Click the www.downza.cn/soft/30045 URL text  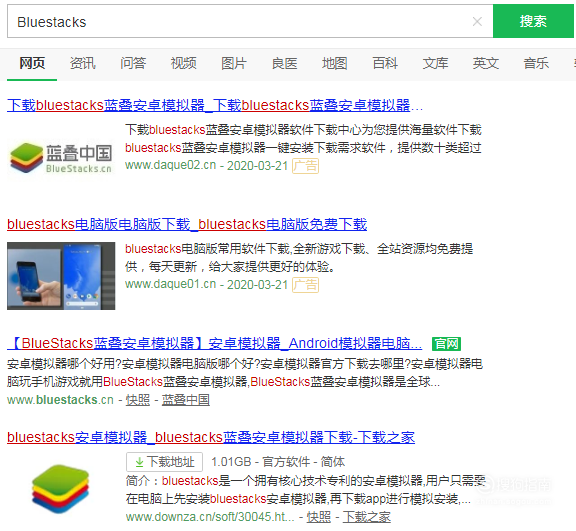coord(210,517)
